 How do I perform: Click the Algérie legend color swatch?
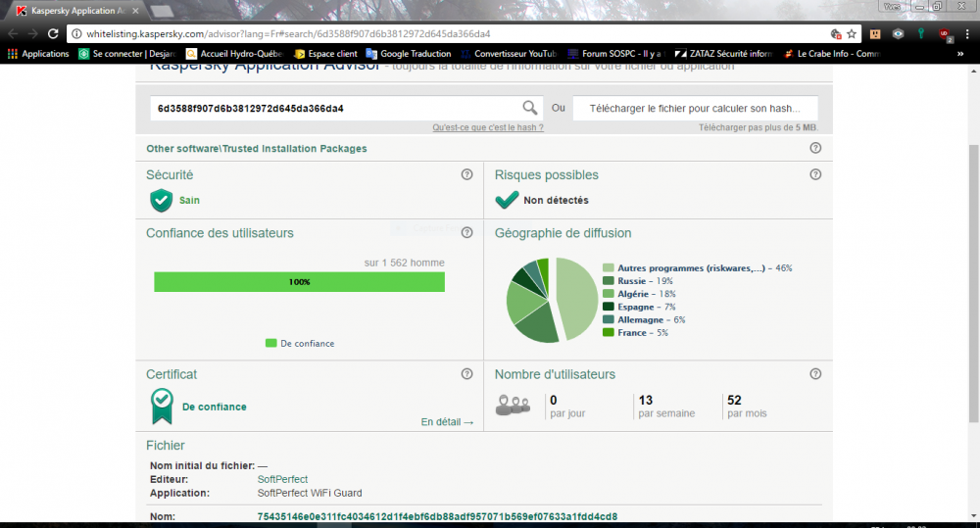click(609, 294)
